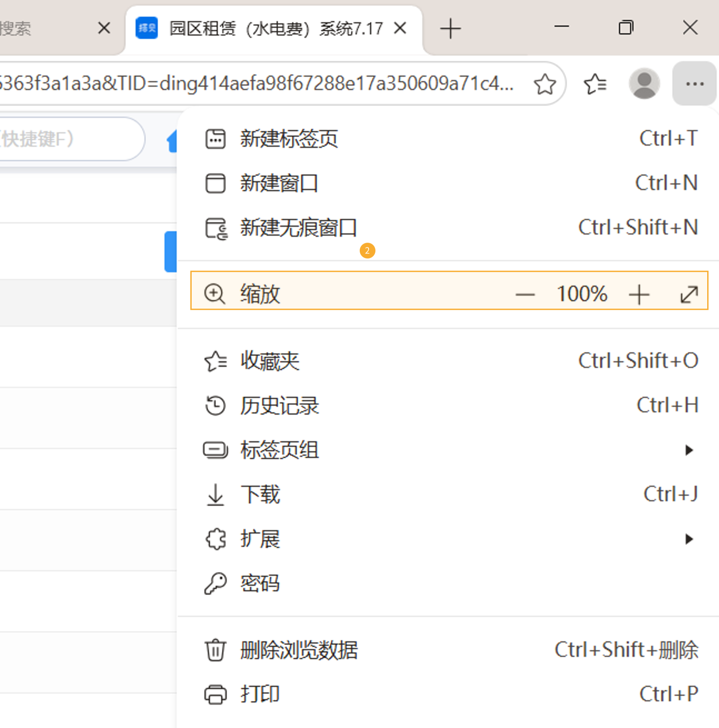719x728 pixels.
Task: Click the puzzle icon beside 扩展
Action: coord(216,539)
